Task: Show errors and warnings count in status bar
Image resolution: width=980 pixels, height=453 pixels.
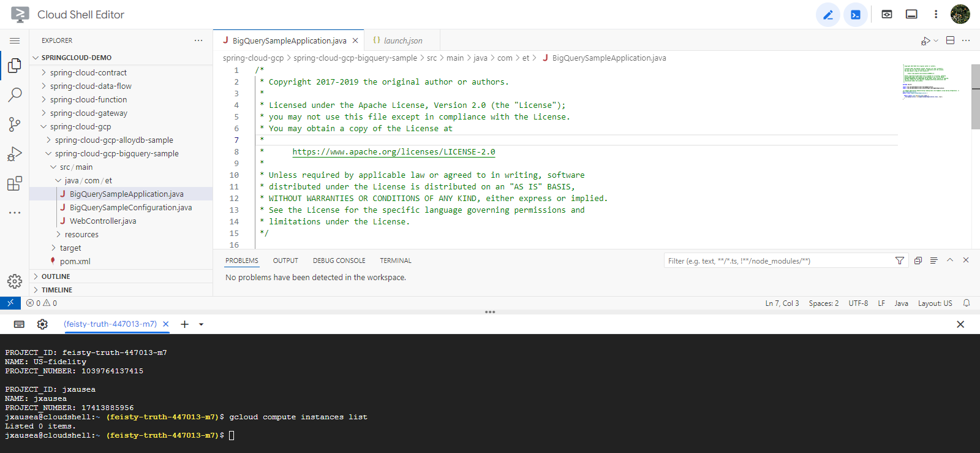Action: click(x=42, y=303)
